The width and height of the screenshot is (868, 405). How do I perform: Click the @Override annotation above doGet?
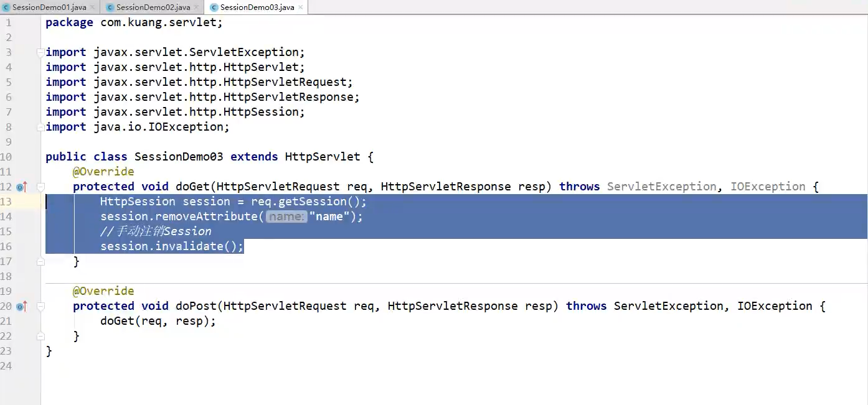click(103, 172)
